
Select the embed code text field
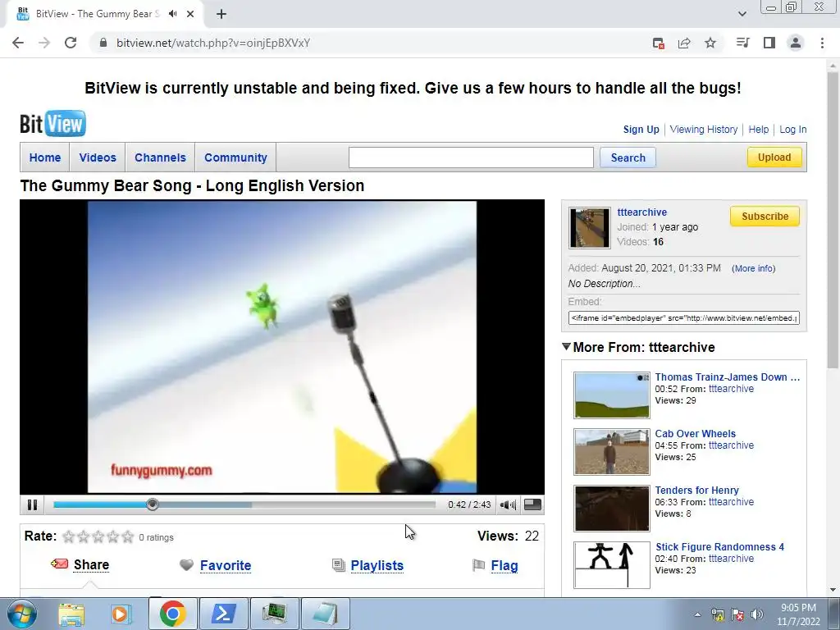coord(684,317)
